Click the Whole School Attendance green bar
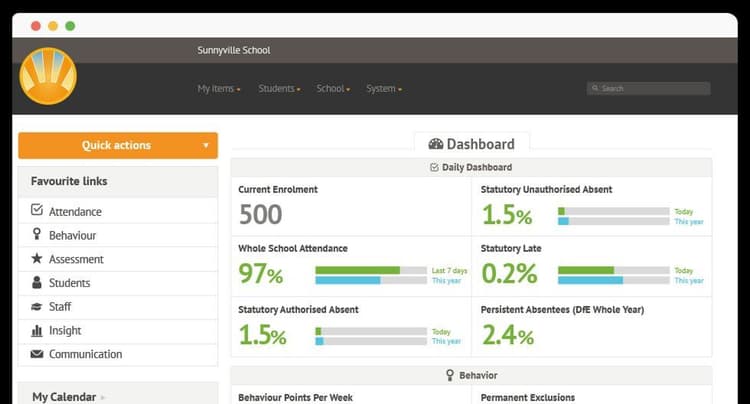This screenshot has height=404, width=750. [x=357, y=270]
